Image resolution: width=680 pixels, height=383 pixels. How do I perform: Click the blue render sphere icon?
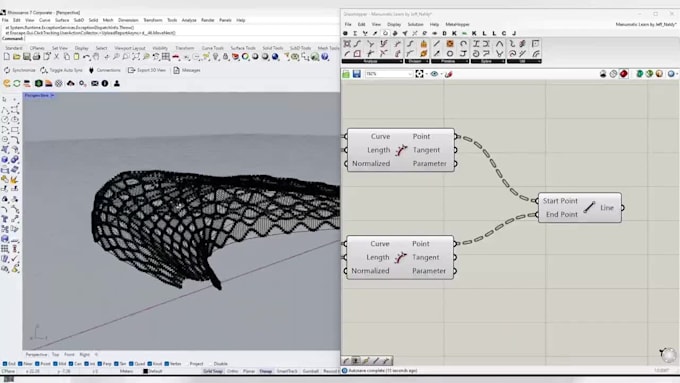pyautogui.click(x=275, y=57)
